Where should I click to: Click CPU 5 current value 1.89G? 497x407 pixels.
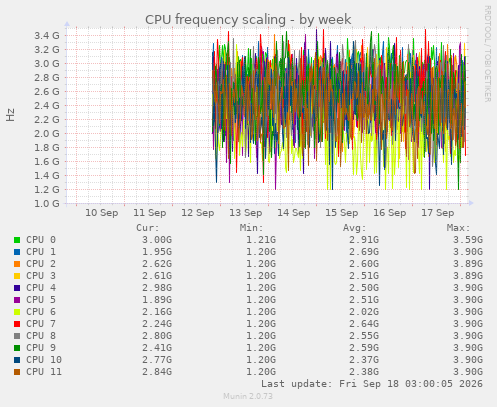[157, 300]
